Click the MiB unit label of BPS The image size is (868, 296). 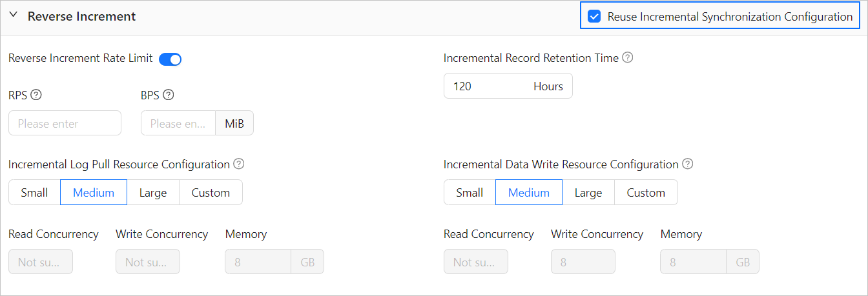234,123
